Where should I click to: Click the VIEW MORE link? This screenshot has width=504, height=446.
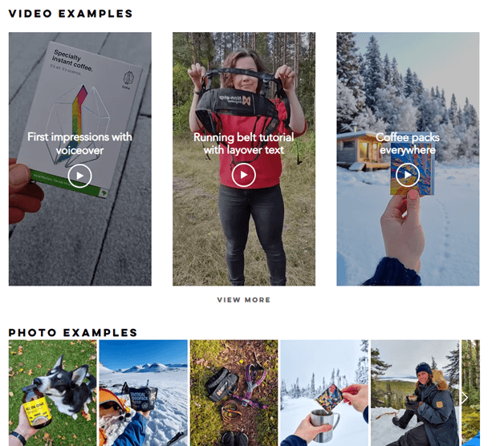pos(244,300)
